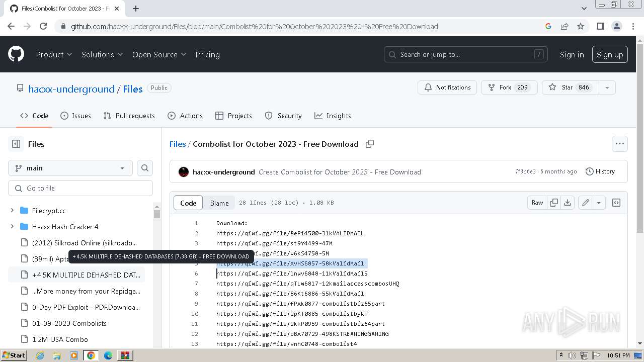Open the Issues tab
The height and width of the screenshot is (362, 644).
pos(76,116)
